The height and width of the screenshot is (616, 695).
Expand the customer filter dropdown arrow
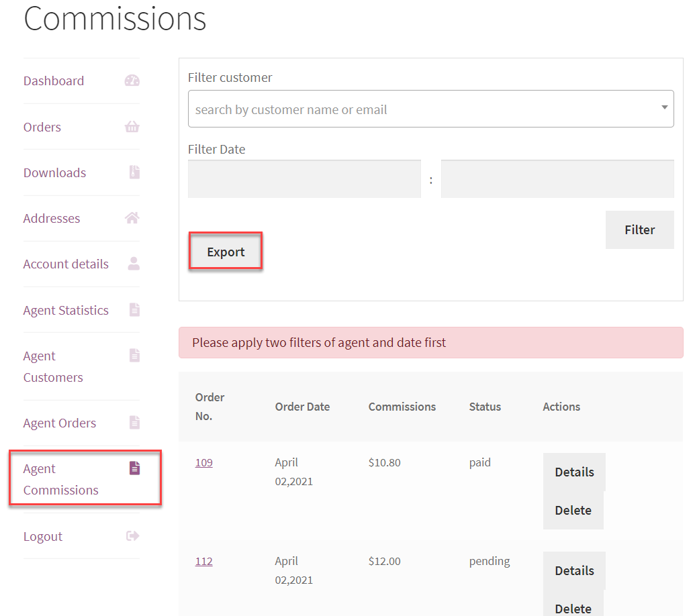click(x=664, y=107)
